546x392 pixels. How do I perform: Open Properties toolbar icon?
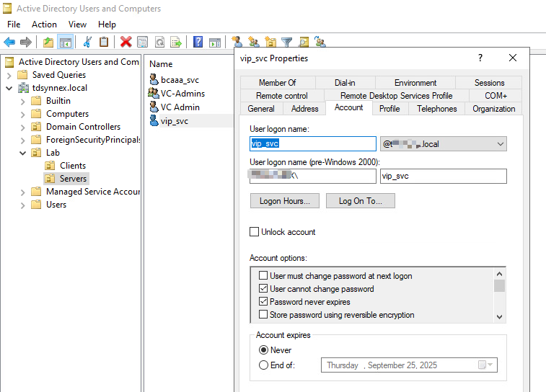tap(142, 42)
